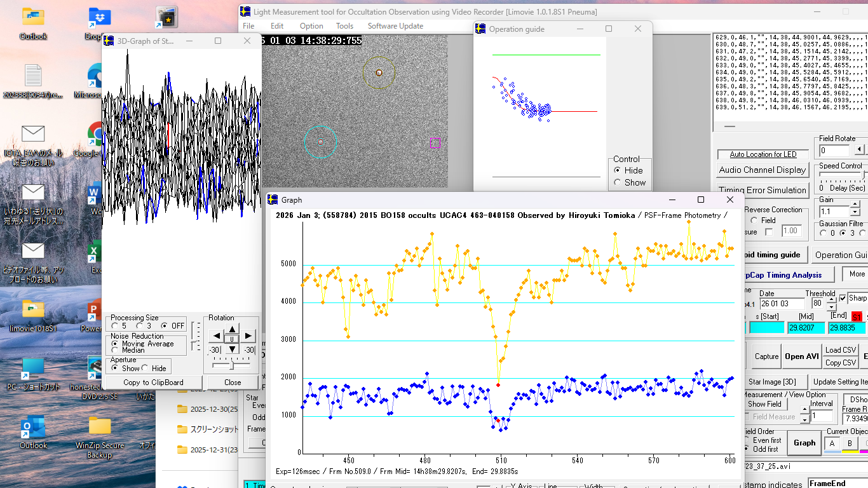Click the Copy to ClipBoard button
This screenshot has height=488, width=868.
click(x=153, y=383)
